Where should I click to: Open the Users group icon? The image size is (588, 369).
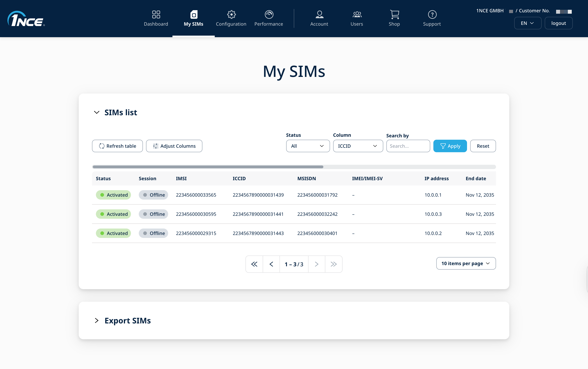coord(357,14)
